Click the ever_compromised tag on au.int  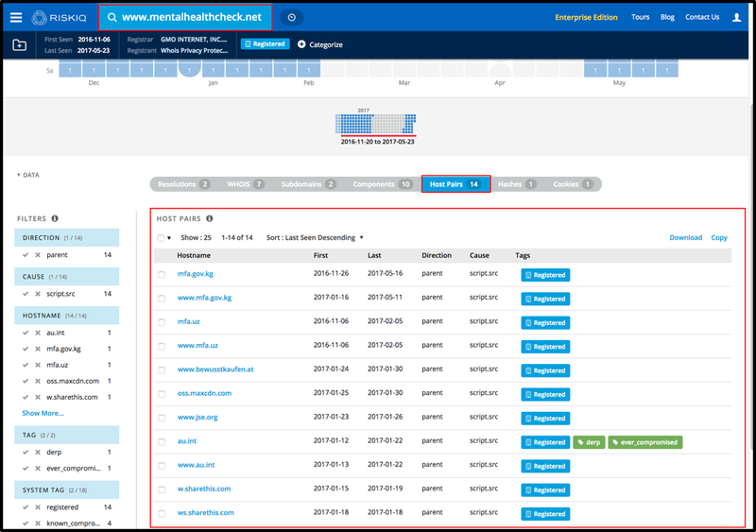(x=645, y=442)
